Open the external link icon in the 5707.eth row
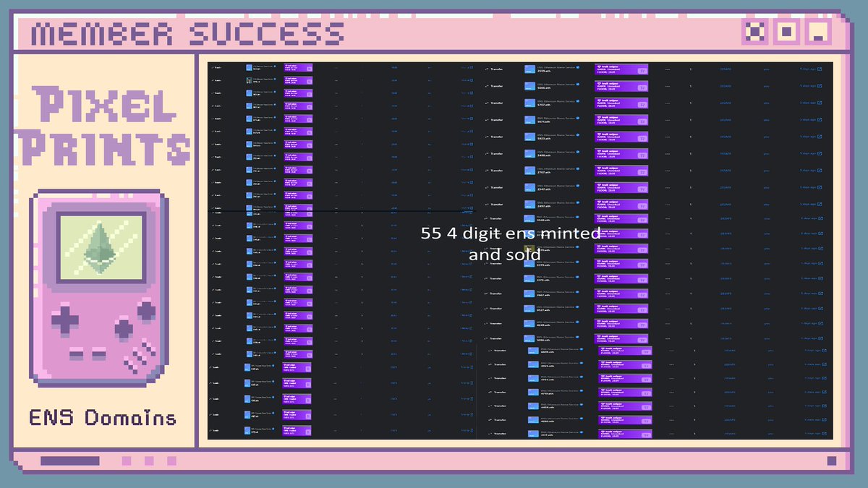The width and height of the screenshot is (868, 488). coord(820,103)
